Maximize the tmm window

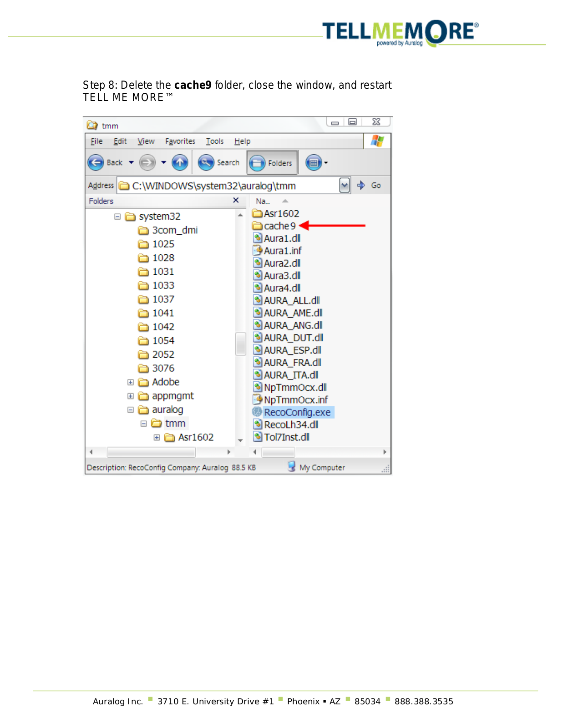(x=352, y=122)
